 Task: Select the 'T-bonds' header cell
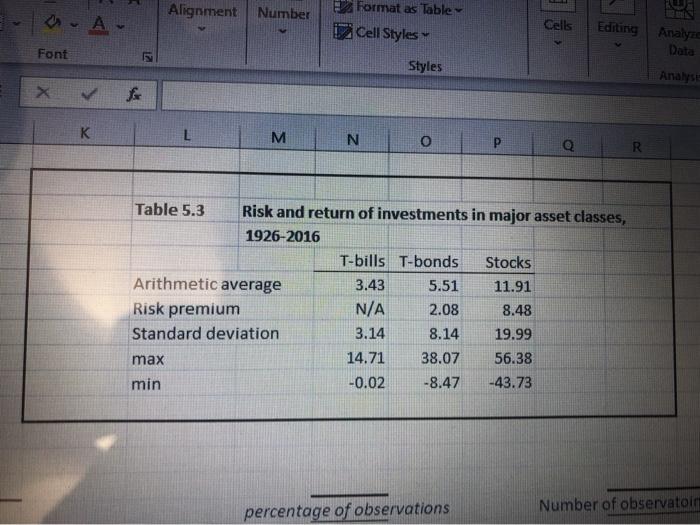coord(425,262)
